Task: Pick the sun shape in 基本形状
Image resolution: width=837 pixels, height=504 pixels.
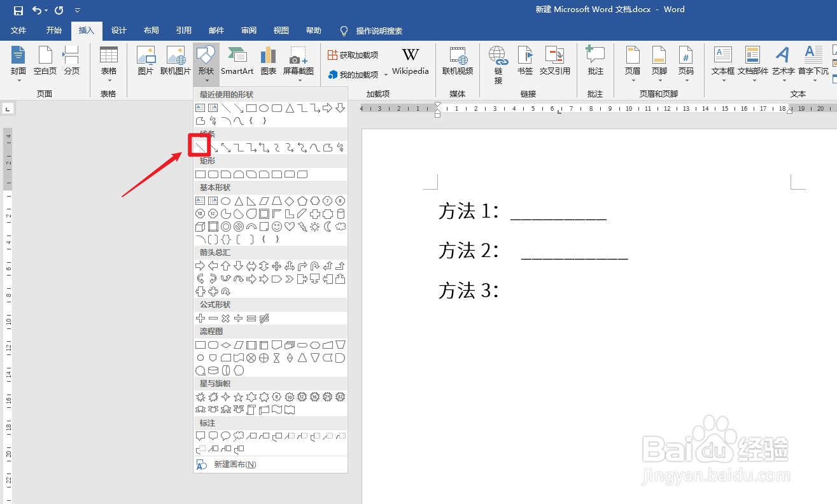Action: click(315, 227)
